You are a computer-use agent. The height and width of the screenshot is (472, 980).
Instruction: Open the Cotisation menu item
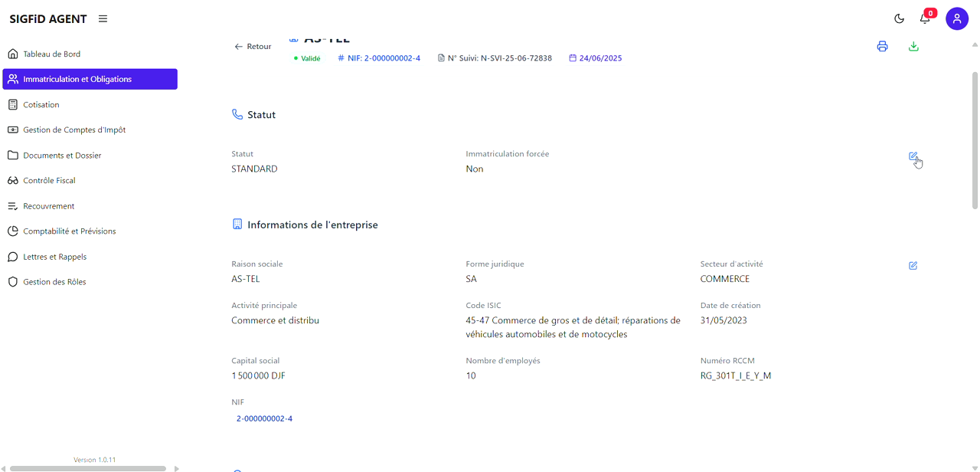click(41, 105)
